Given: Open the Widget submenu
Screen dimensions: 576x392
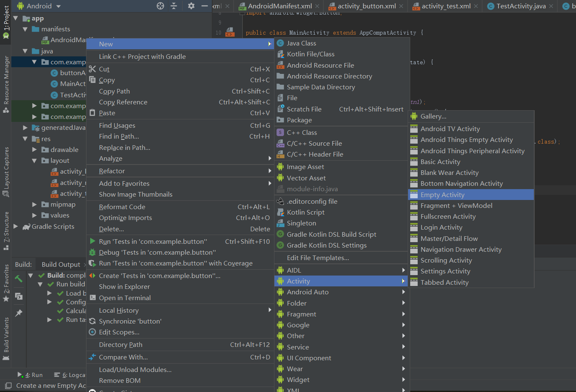Looking at the screenshot, I should [342, 379].
